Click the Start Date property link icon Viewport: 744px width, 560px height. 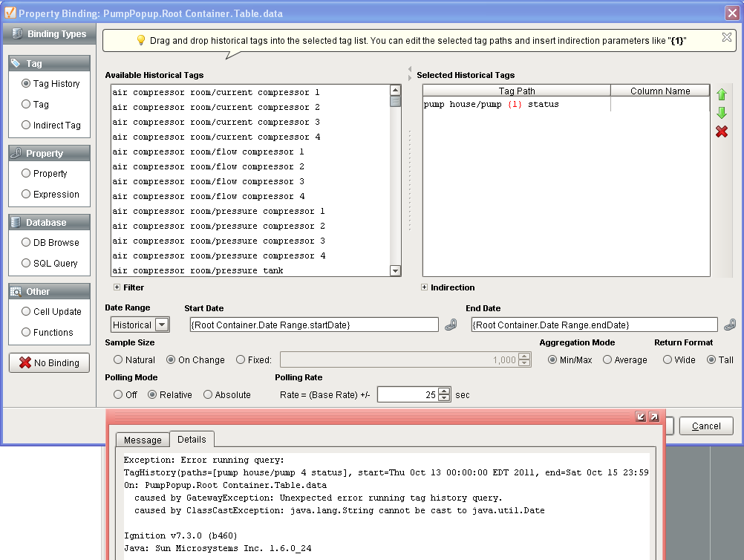[x=451, y=325]
